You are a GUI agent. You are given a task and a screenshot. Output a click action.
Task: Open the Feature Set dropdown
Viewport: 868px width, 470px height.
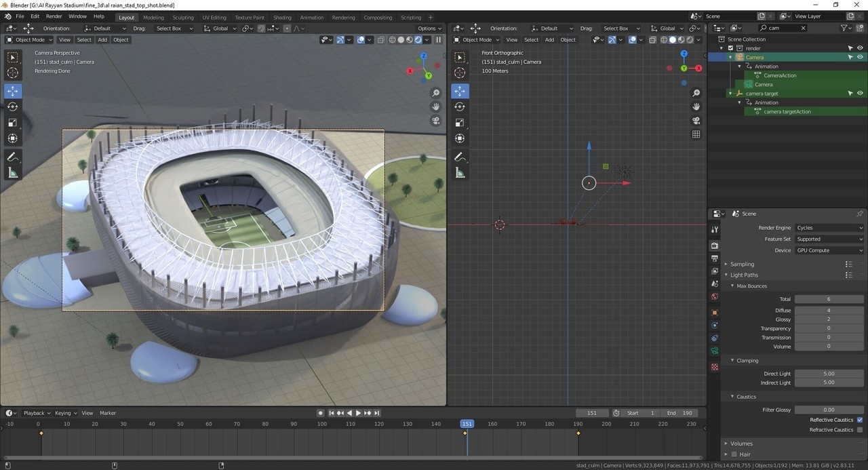click(x=829, y=239)
